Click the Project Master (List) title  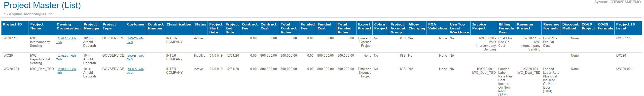[x=42, y=5]
